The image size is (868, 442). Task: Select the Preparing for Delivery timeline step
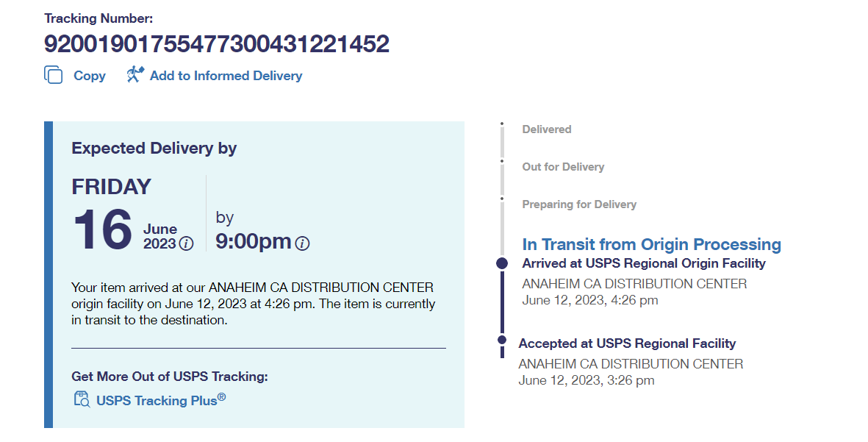coord(579,204)
